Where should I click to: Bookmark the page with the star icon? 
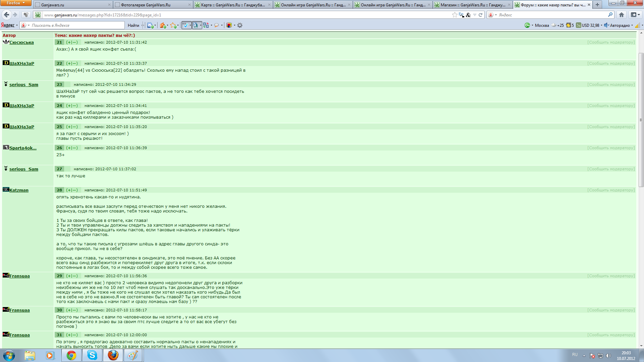(x=454, y=15)
